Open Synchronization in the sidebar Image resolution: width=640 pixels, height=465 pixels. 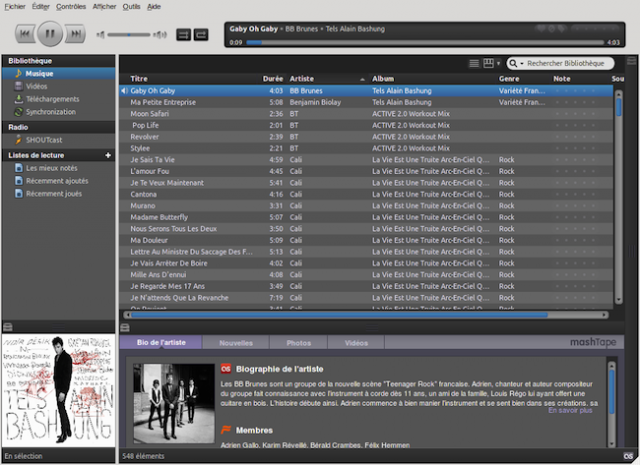tap(58, 111)
